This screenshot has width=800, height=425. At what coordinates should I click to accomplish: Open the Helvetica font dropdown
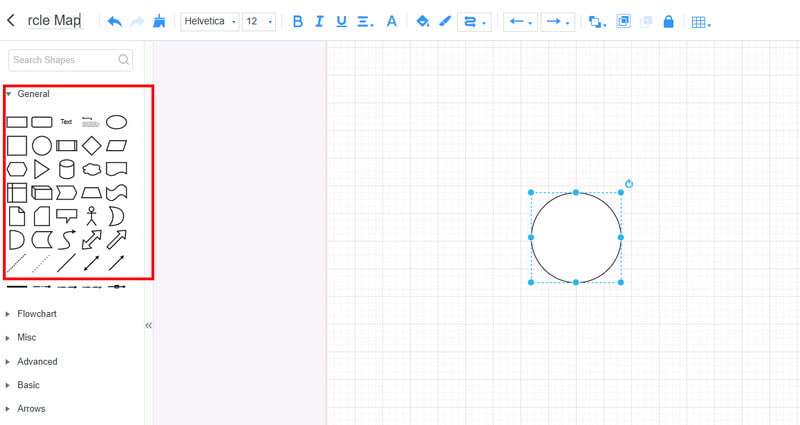click(x=210, y=21)
